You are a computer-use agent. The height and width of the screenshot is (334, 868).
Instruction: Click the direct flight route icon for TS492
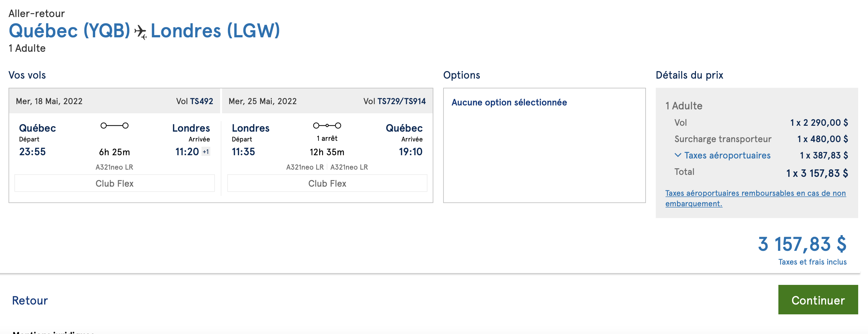(x=114, y=125)
